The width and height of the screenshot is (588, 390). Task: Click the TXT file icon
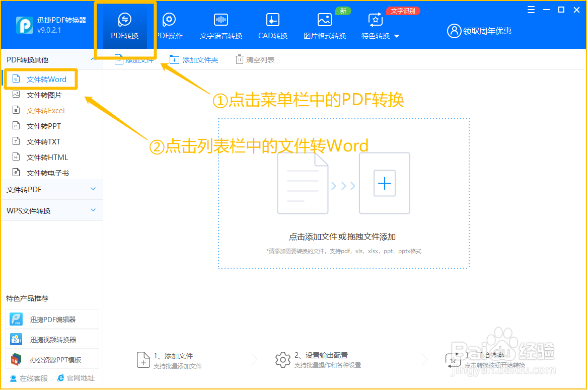click(16, 141)
